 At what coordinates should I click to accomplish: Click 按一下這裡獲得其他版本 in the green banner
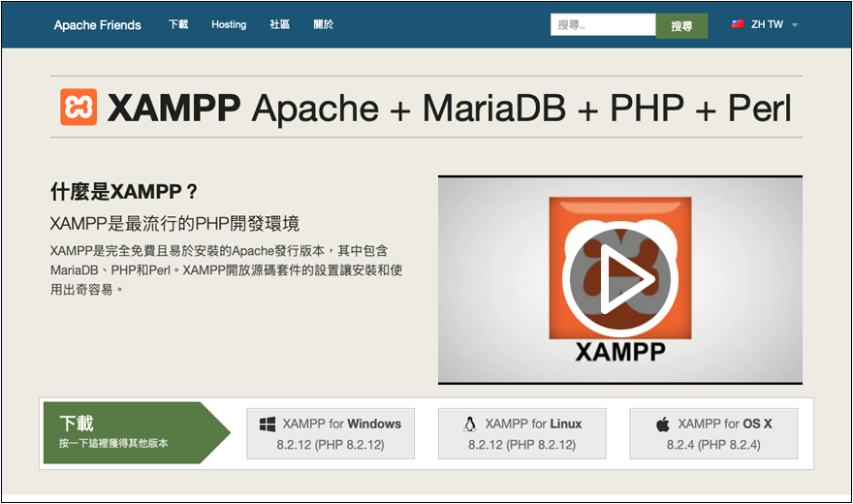point(113,443)
